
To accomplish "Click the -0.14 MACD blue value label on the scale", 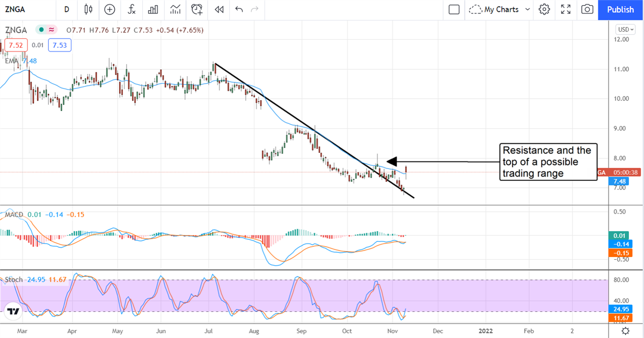I will (x=620, y=244).
